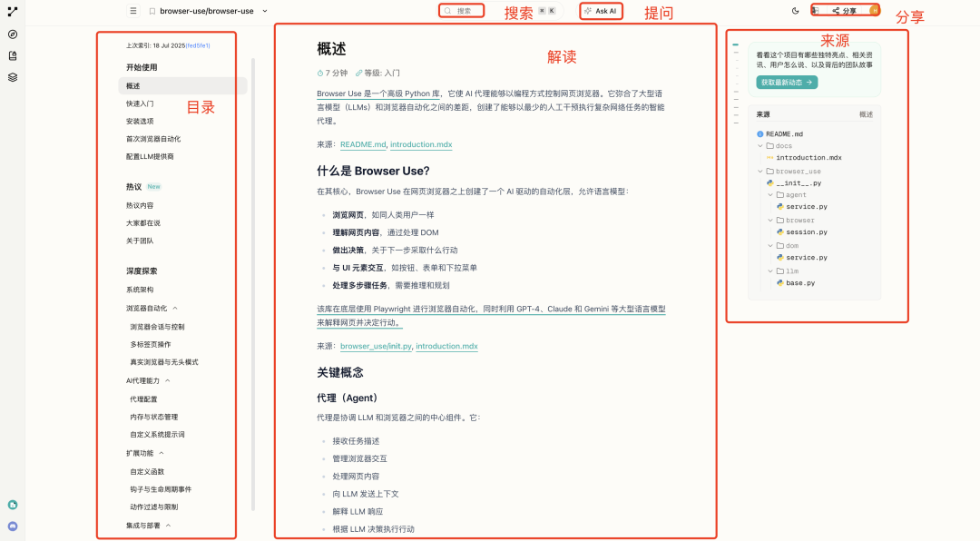Click the 分享 share button
Screen dimensions: 980x541
coord(844,11)
